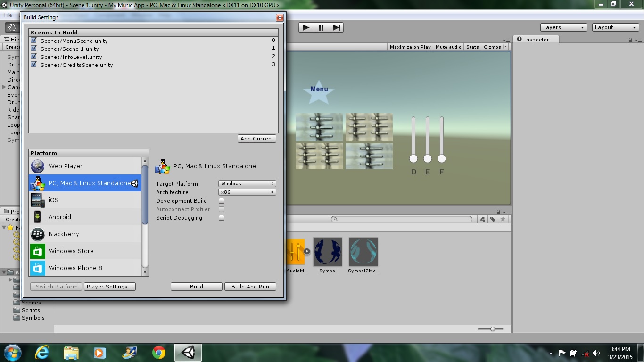Collapse the Assets folder tree
644x362 pixels.
click(4, 272)
